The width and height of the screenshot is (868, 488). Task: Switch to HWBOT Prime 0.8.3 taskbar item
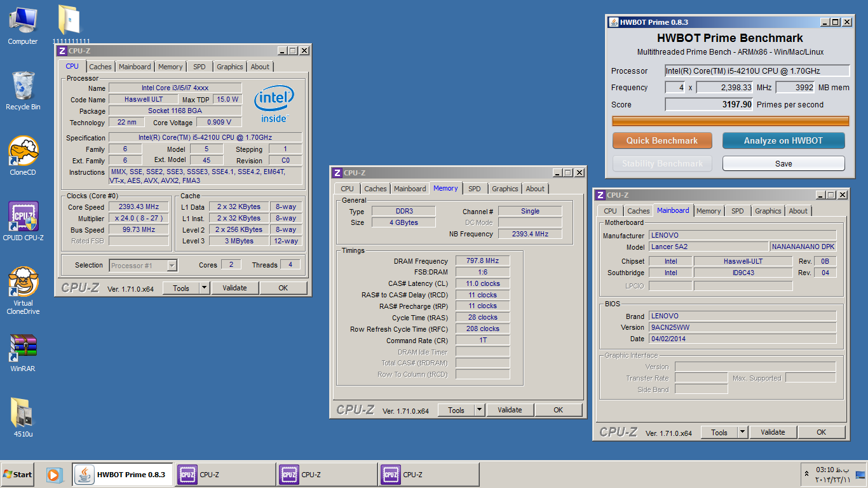(123, 475)
